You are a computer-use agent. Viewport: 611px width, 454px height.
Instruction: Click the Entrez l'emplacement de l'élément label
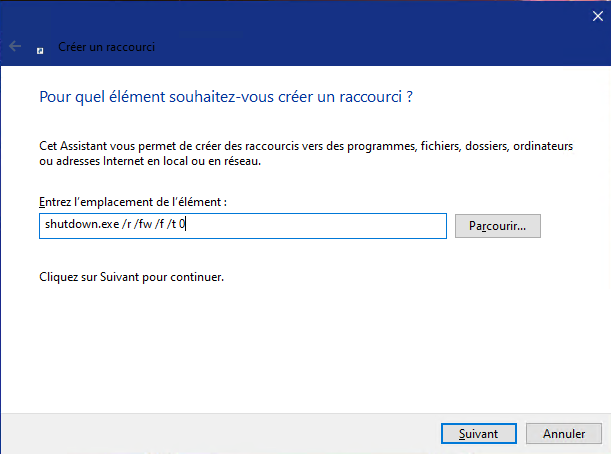pos(133,202)
